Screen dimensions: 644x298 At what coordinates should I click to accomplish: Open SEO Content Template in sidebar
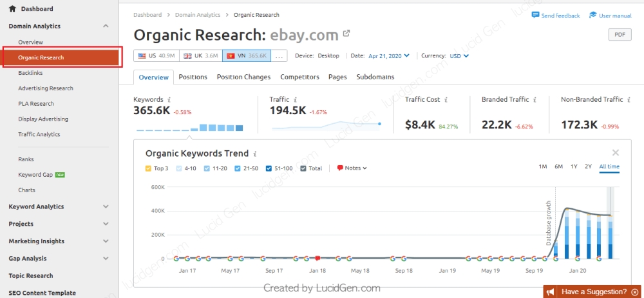[43, 293]
